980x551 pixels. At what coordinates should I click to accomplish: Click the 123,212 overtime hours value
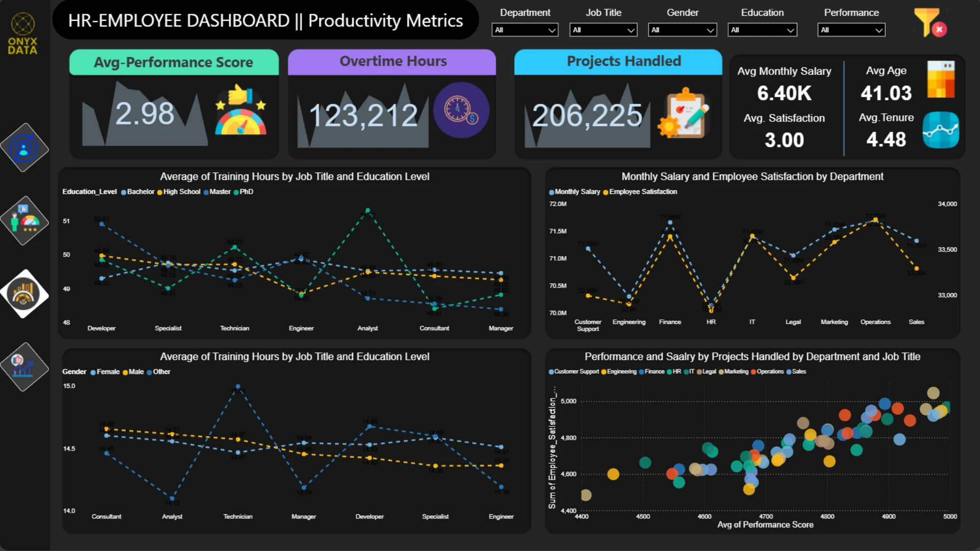point(363,115)
